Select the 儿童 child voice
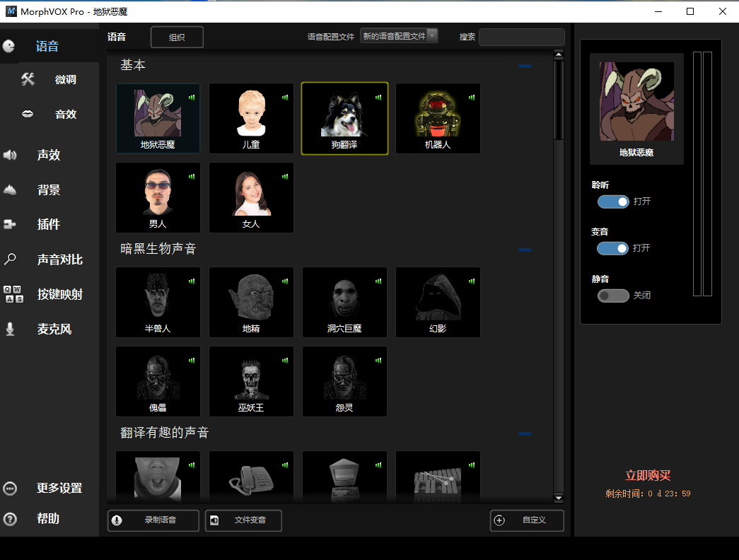The image size is (739, 560). point(251,118)
